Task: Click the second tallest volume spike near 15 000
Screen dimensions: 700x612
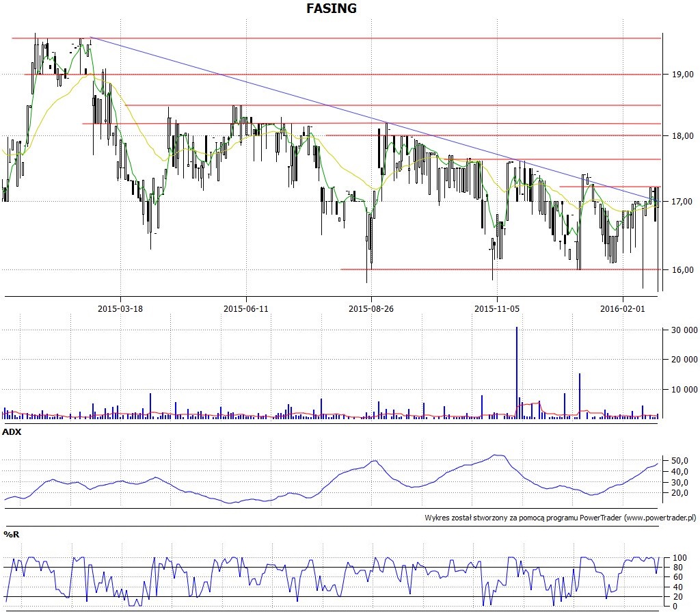Action: coord(580,396)
